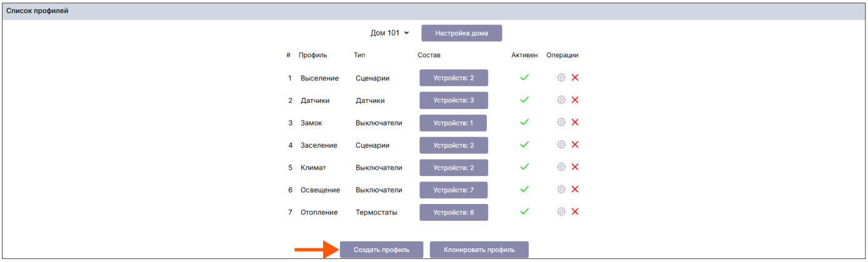Delete the Заселение profile with red X
The image size is (868, 262).
(x=575, y=145)
